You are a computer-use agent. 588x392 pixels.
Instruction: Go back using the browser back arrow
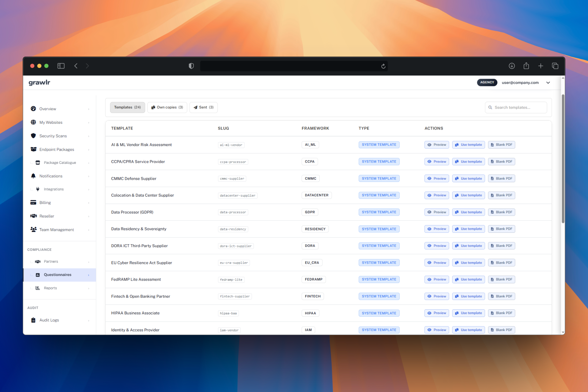pos(76,66)
